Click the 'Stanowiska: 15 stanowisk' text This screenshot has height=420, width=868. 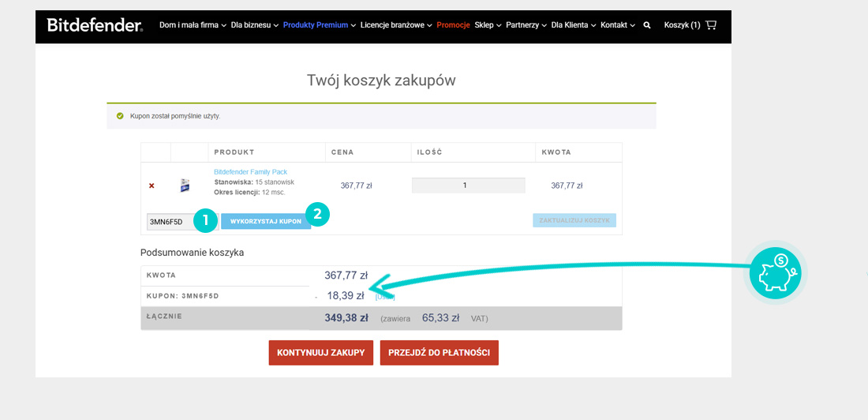point(253,182)
